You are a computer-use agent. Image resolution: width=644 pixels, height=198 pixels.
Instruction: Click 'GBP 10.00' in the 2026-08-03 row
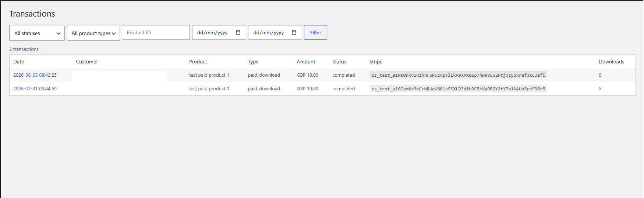(308, 75)
